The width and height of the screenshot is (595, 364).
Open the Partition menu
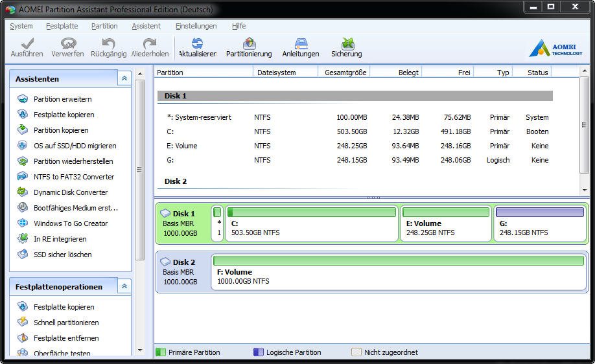pos(104,26)
